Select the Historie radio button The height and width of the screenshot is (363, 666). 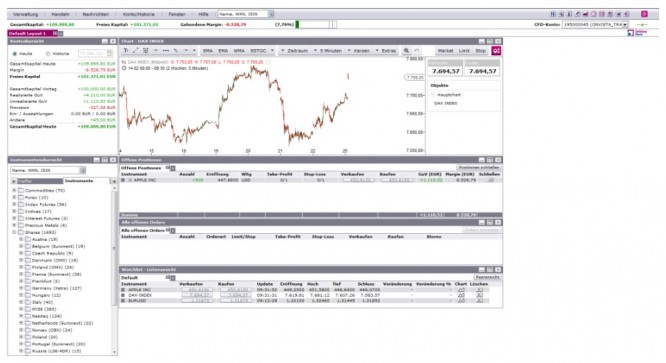48,54
